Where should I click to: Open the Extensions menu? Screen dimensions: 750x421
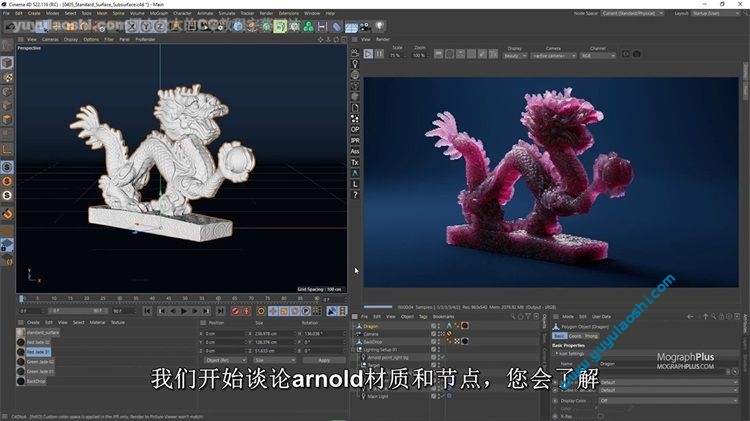click(288, 13)
